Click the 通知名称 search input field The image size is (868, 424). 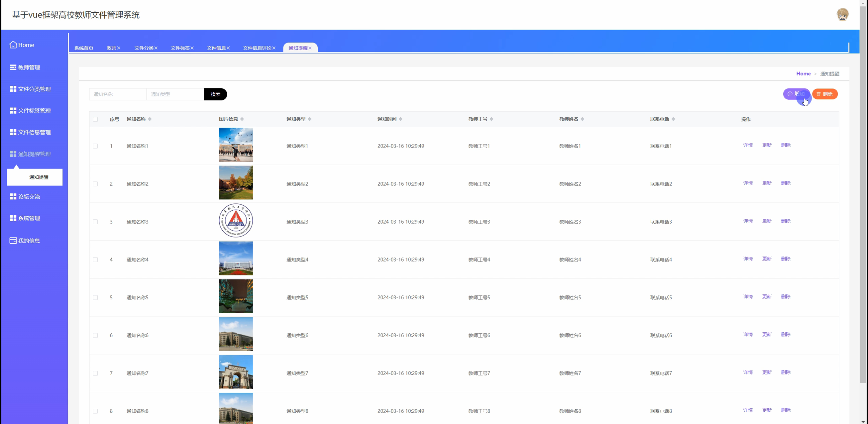118,94
